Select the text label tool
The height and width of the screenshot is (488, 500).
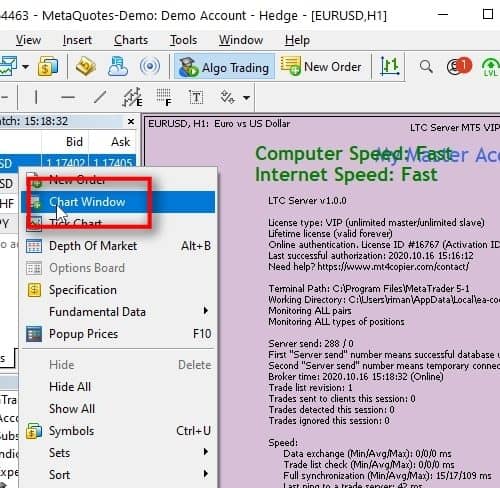(x=196, y=98)
